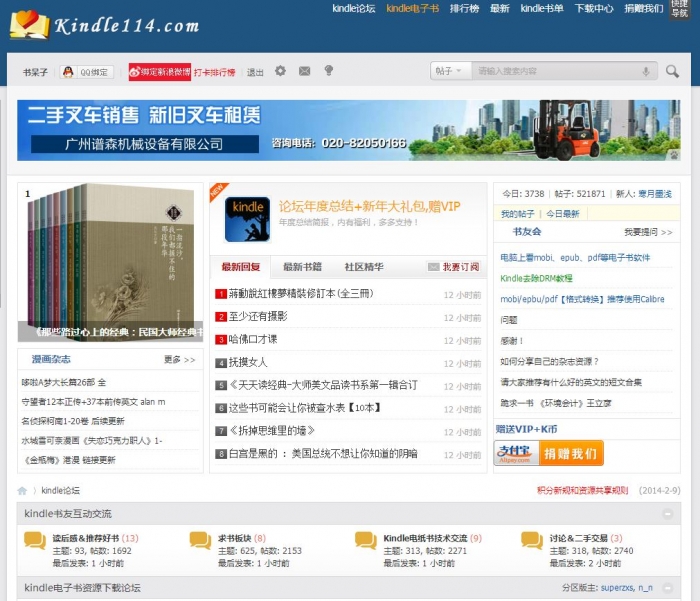
Task: Click into the search input field
Action: tap(558, 71)
